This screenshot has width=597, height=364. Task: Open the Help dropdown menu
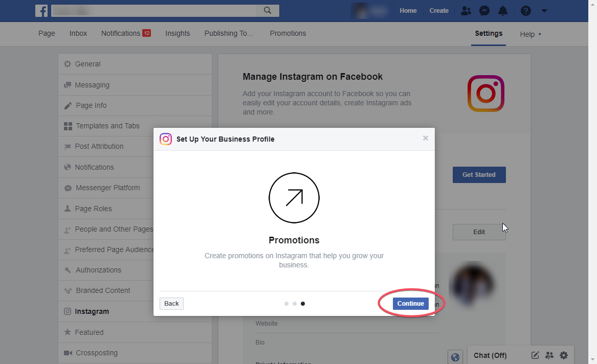(530, 34)
